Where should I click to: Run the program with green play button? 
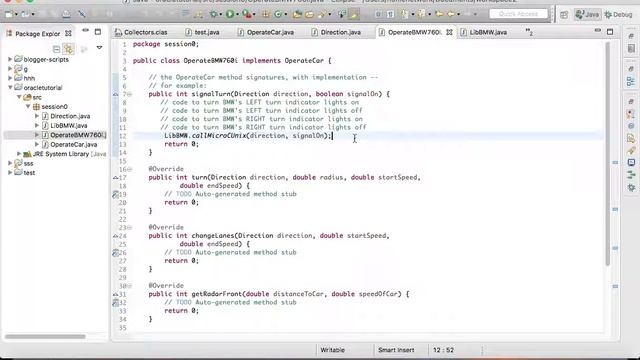230,14
